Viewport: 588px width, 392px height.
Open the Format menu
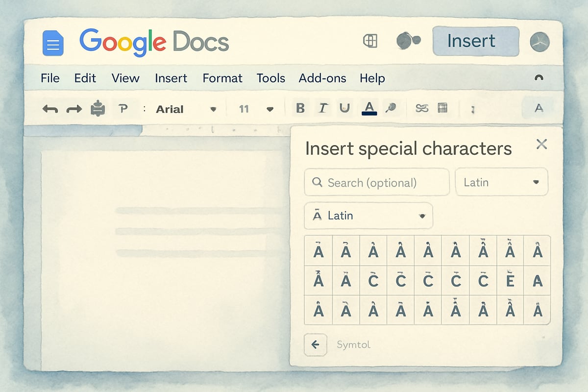[x=222, y=78]
